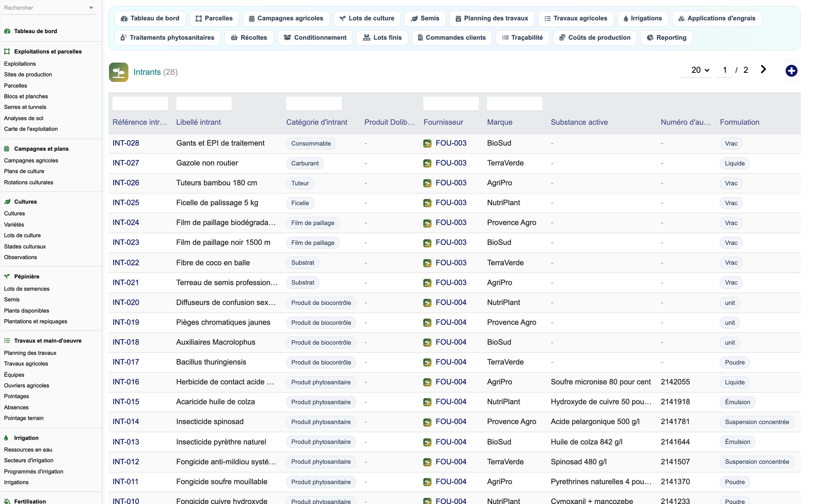Open Planning des travaux tab
The image size is (815, 504).
(x=492, y=18)
